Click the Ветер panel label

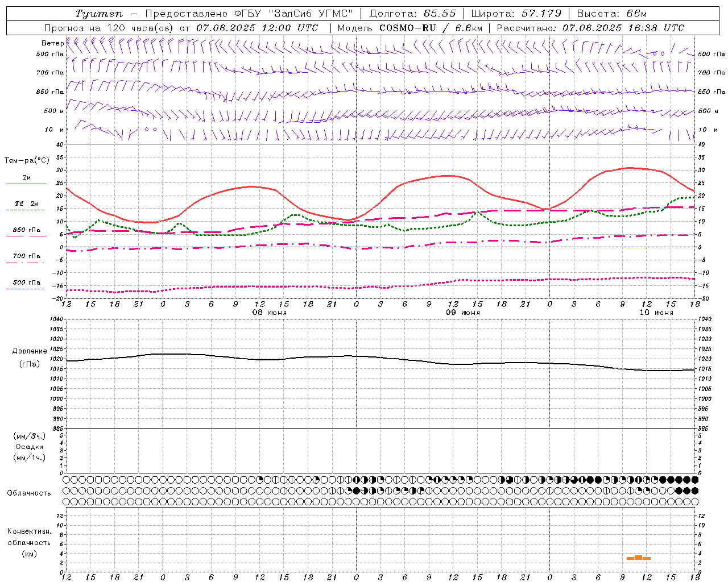click(52, 43)
